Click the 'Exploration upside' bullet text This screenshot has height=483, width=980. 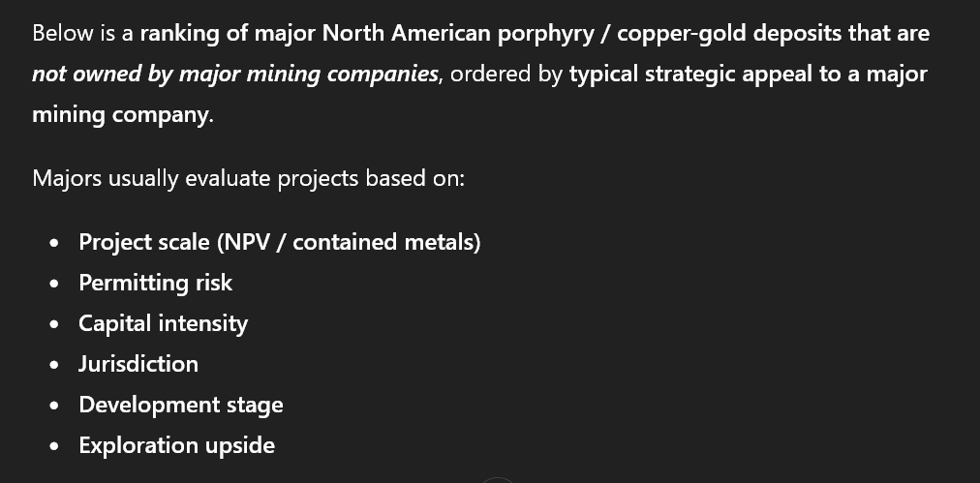176,445
